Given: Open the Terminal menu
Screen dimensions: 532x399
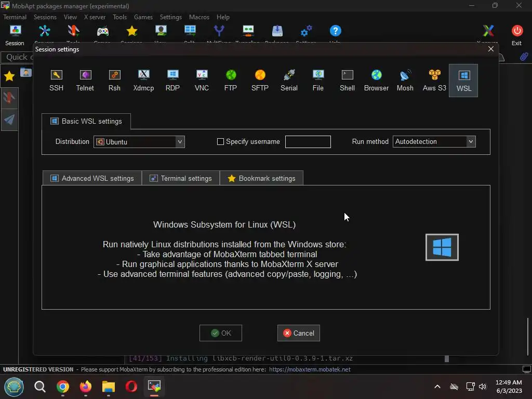Looking at the screenshot, I should coord(15,17).
